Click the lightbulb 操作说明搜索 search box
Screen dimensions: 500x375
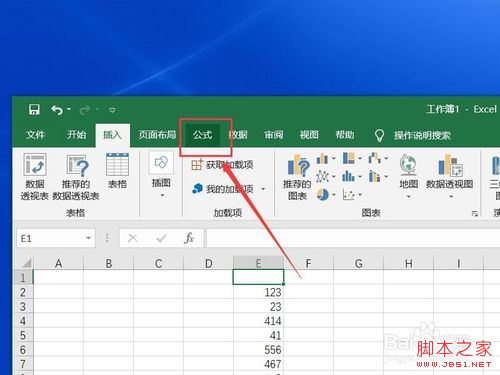[x=413, y=135]
